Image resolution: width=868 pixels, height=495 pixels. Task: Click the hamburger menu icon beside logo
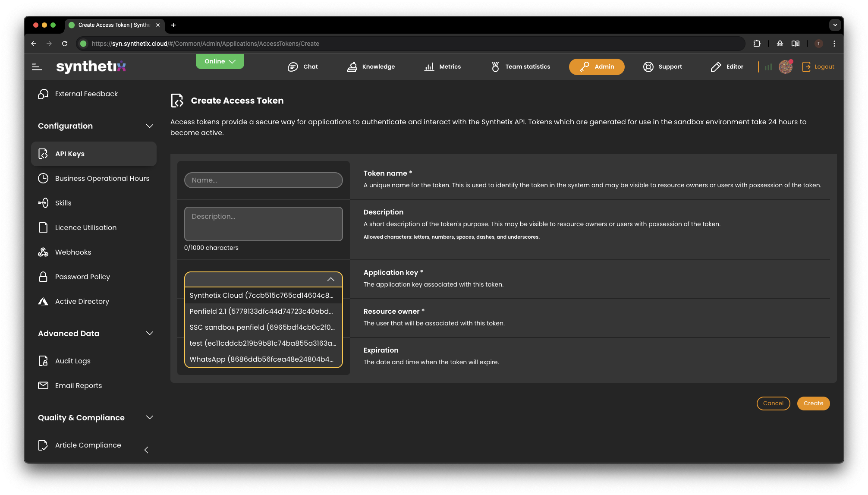(37, 67)
